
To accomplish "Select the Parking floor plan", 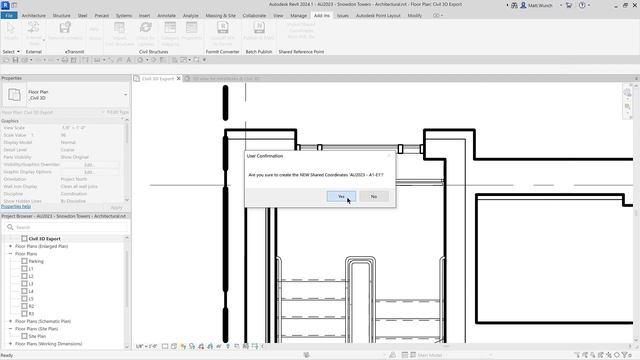I will point(36,261).
